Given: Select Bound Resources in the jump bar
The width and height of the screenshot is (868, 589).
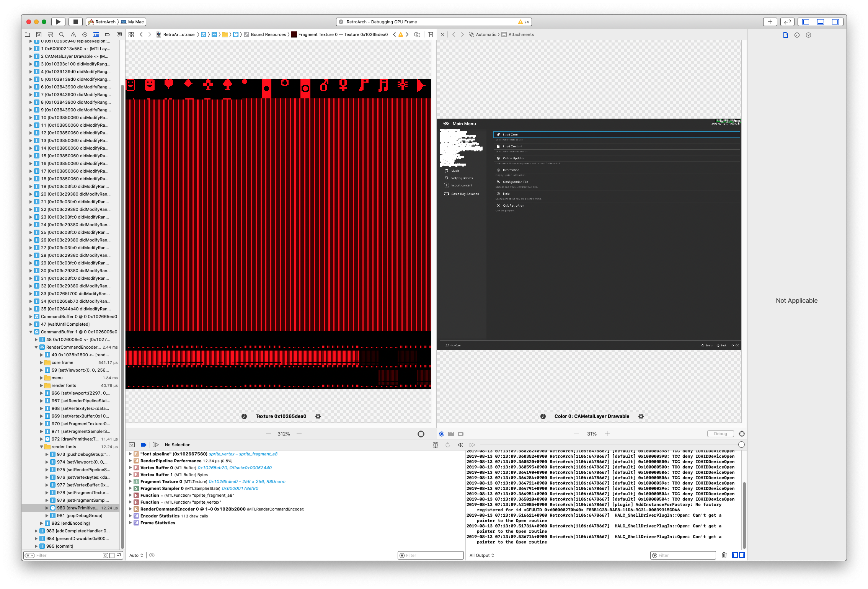Looking at the screenshot, I should click(268, 34).
